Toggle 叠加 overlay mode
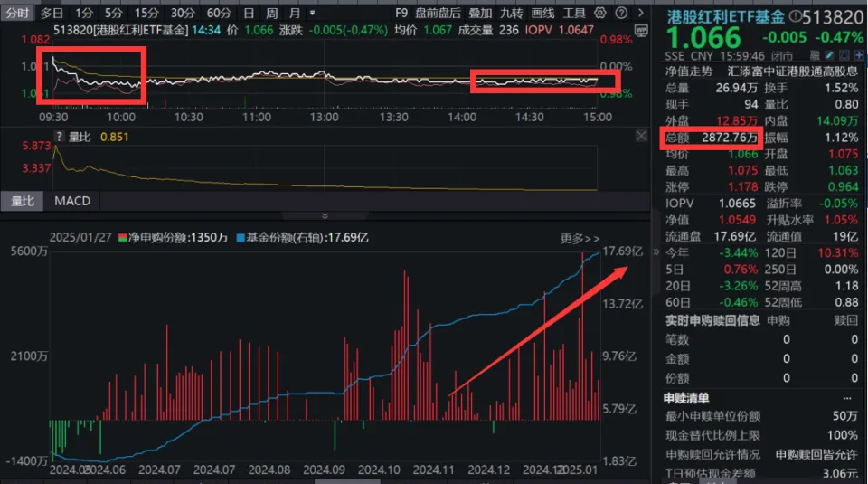868x484 pixels. tap(480, 14)
